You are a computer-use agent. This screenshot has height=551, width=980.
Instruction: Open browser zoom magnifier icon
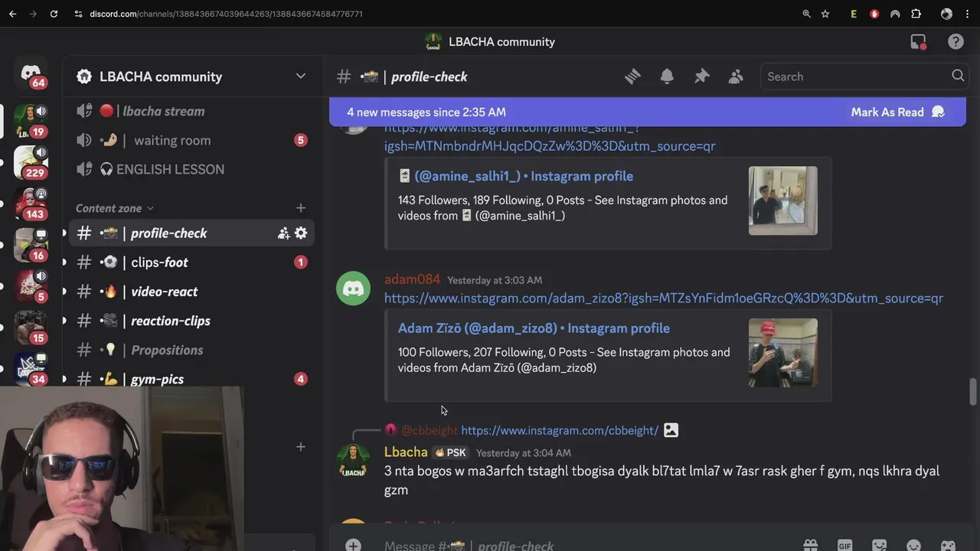click(x=807, y=14)
